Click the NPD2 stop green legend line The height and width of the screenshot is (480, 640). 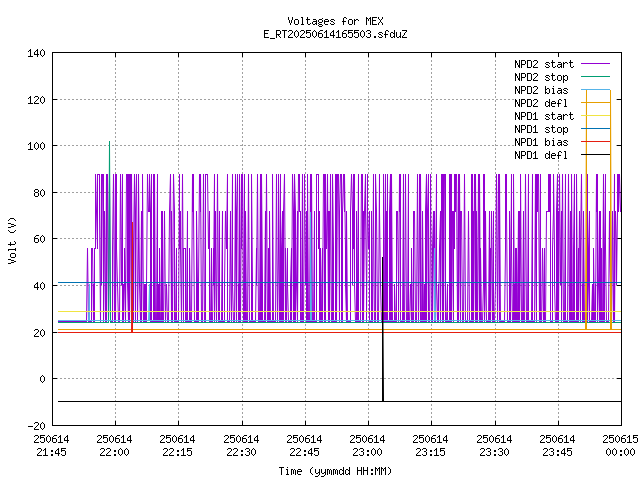point(596,76)
